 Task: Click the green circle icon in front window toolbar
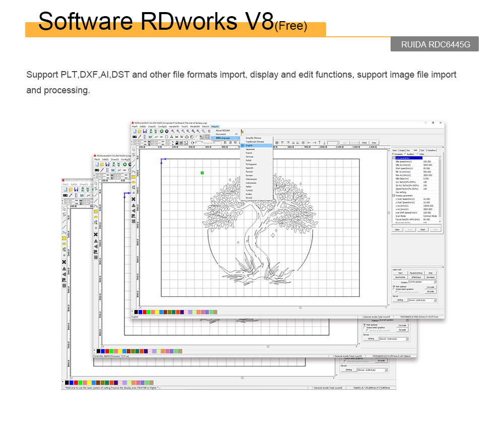[162, 131]
